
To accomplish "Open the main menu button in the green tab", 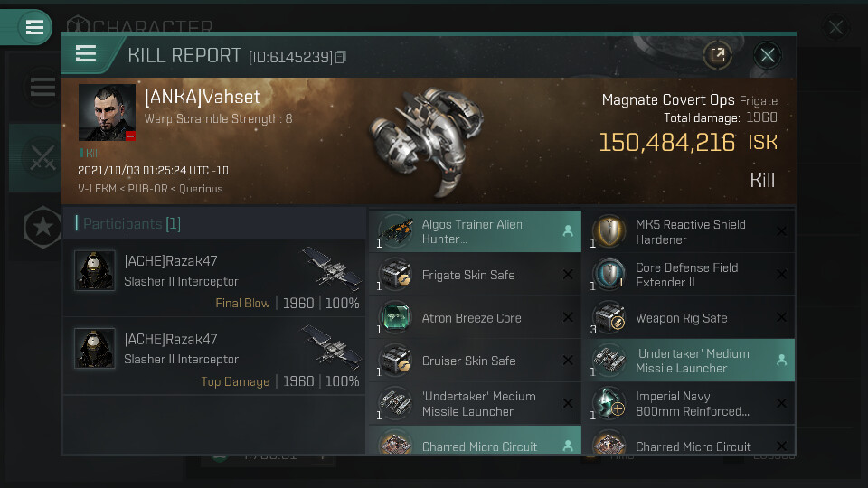I will click(34, 27).
